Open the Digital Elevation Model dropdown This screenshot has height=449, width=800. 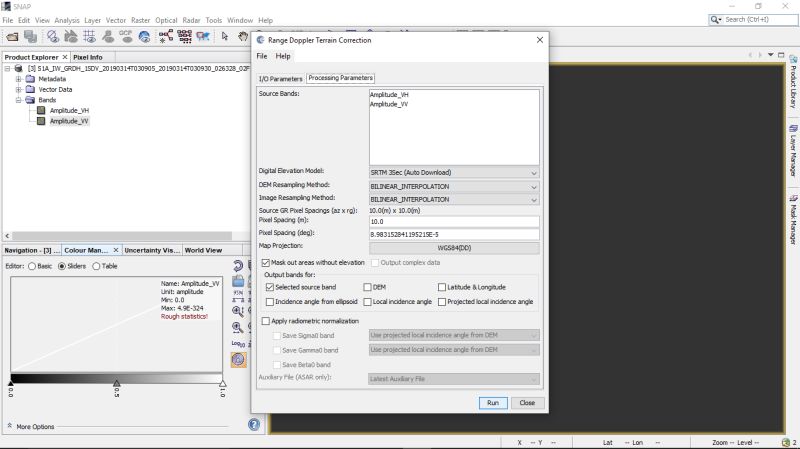tap(454, 173)
